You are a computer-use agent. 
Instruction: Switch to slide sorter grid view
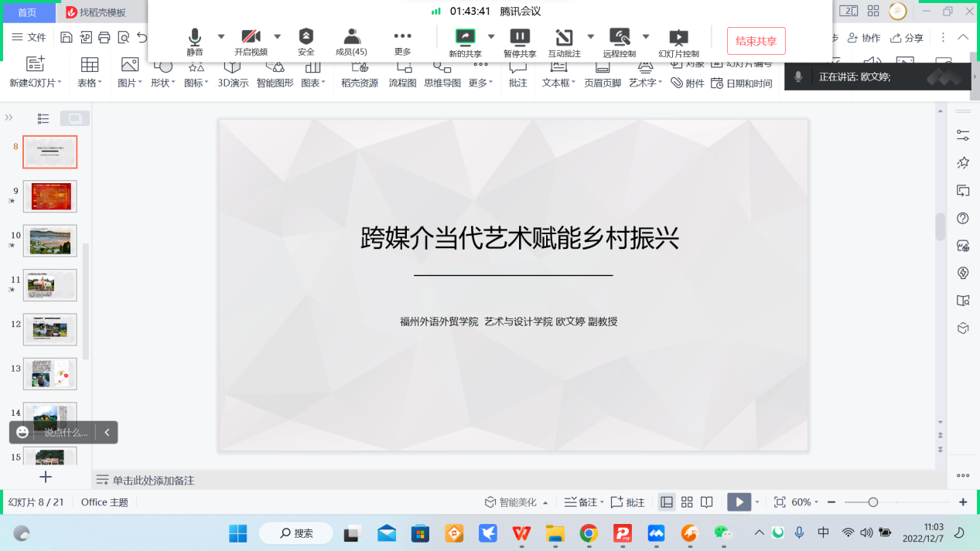pyautogui.click(x=687, y=502)
